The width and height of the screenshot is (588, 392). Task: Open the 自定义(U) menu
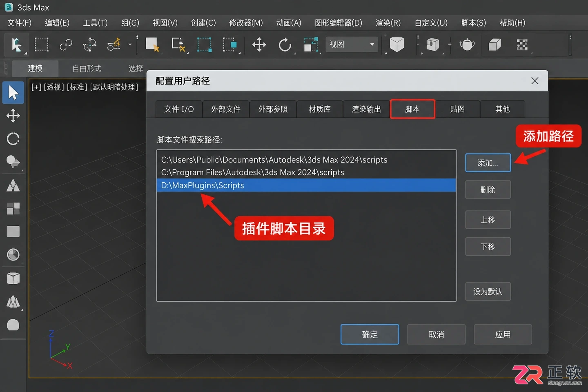431,23
